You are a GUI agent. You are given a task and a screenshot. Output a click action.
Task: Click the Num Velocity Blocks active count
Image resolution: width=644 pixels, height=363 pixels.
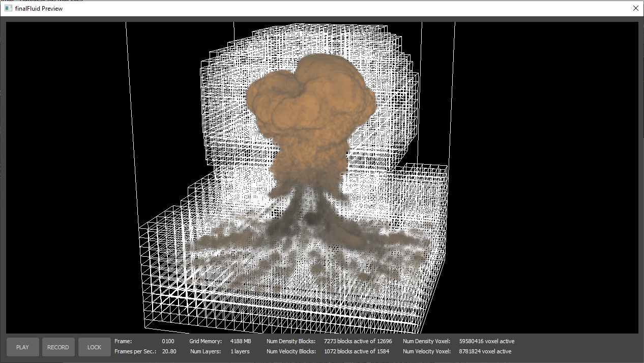[356, 351]
